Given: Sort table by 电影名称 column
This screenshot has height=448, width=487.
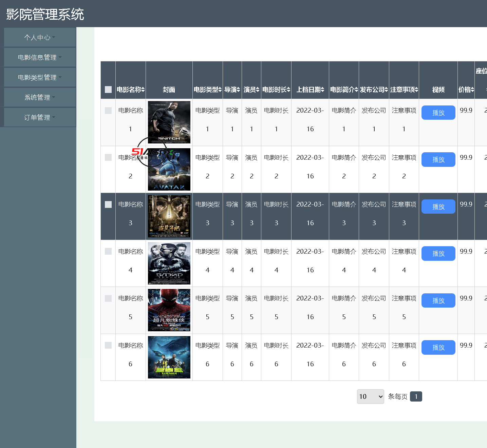Looking at the screenshot, I should coord(131,90).
